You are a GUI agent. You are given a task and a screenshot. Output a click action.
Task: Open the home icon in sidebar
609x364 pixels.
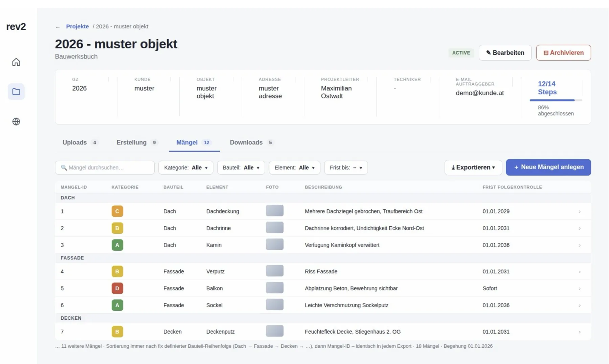[16, 62]
